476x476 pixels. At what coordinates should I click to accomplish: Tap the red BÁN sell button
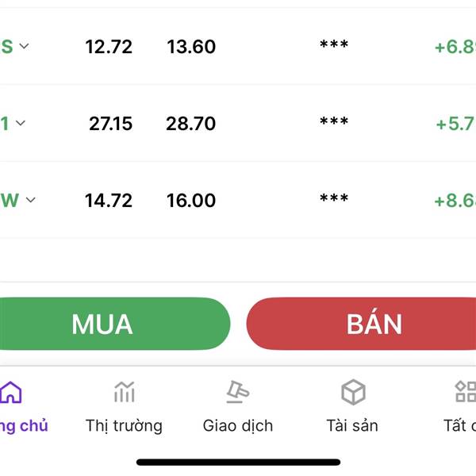click(x=361, y=324)
